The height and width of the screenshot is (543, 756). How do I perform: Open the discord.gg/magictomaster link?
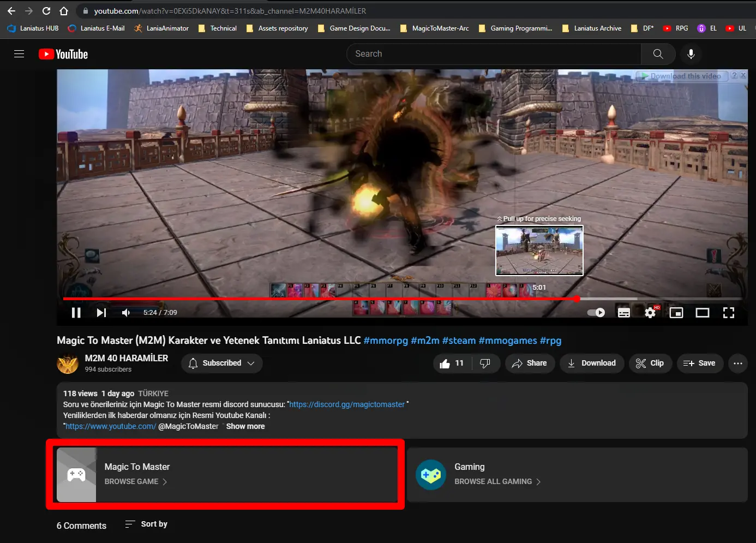tap(347, 404)
